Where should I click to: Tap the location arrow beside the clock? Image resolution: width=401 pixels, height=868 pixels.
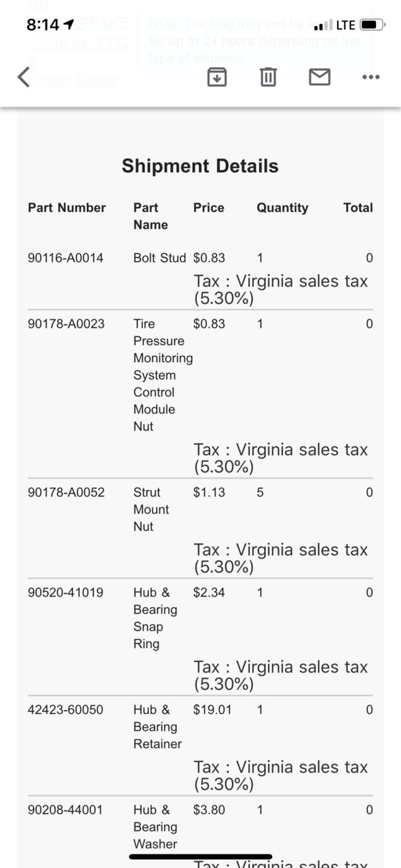point(69,25)
